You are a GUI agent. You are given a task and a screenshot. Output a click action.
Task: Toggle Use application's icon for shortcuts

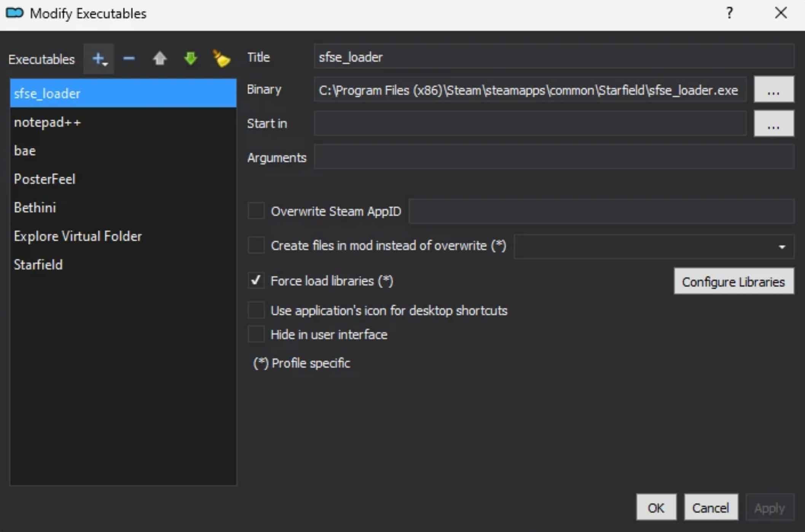pyautogui.click(x=256, y=311)
